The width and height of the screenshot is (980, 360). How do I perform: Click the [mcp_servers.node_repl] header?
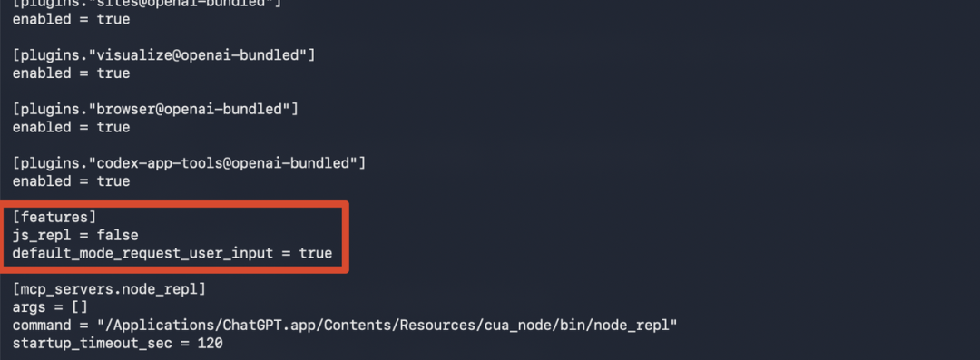109,289
